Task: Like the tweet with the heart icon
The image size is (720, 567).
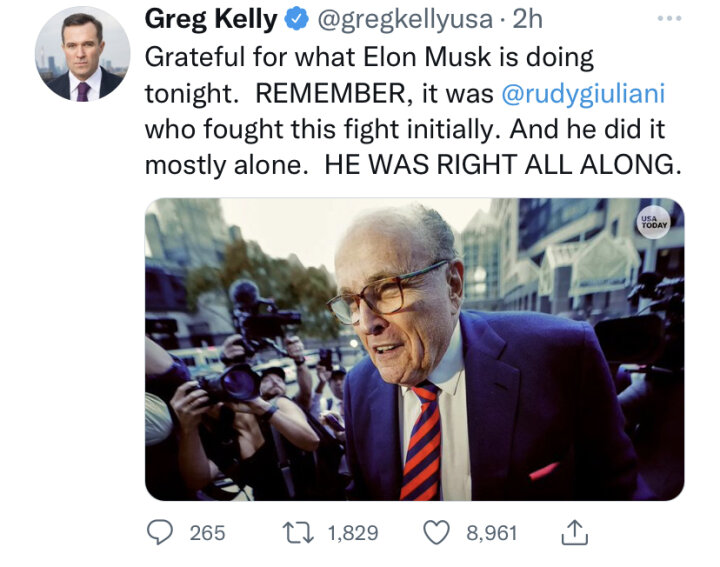Action: point(436,533)
